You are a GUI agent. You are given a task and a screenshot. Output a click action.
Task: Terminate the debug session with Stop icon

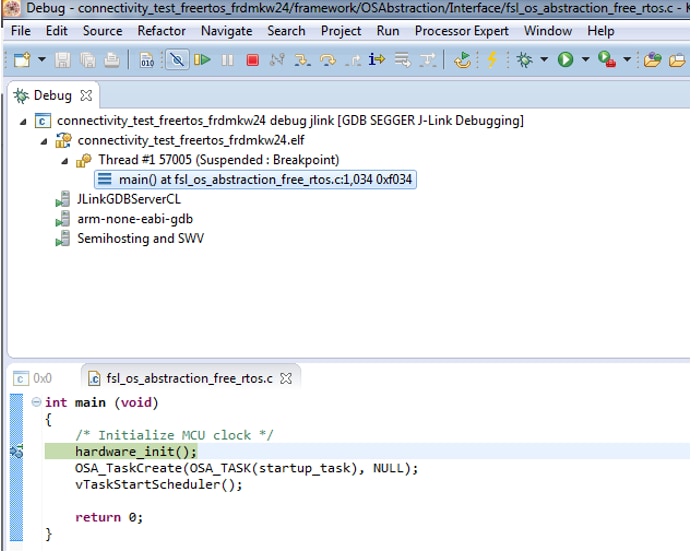pos(252,60)
